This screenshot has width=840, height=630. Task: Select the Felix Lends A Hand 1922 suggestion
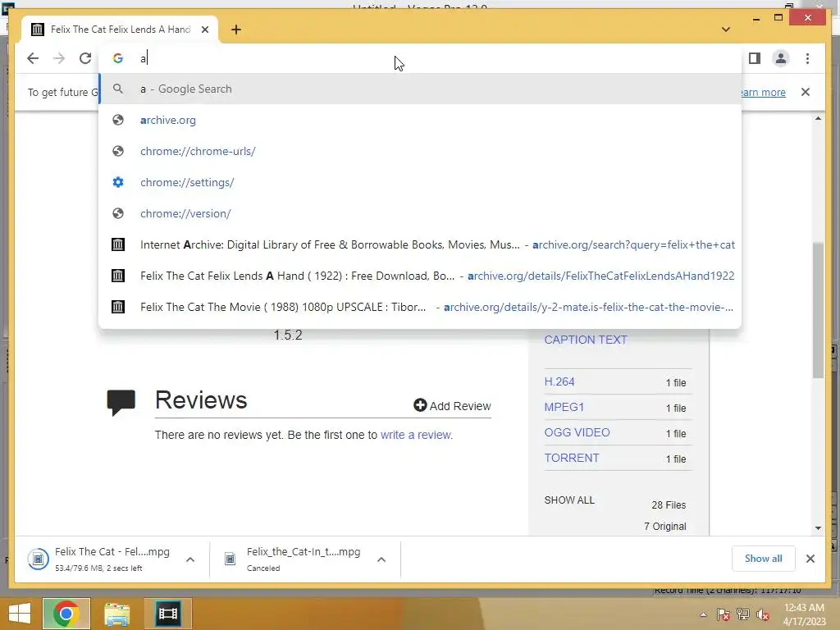[x=420, y=276]
